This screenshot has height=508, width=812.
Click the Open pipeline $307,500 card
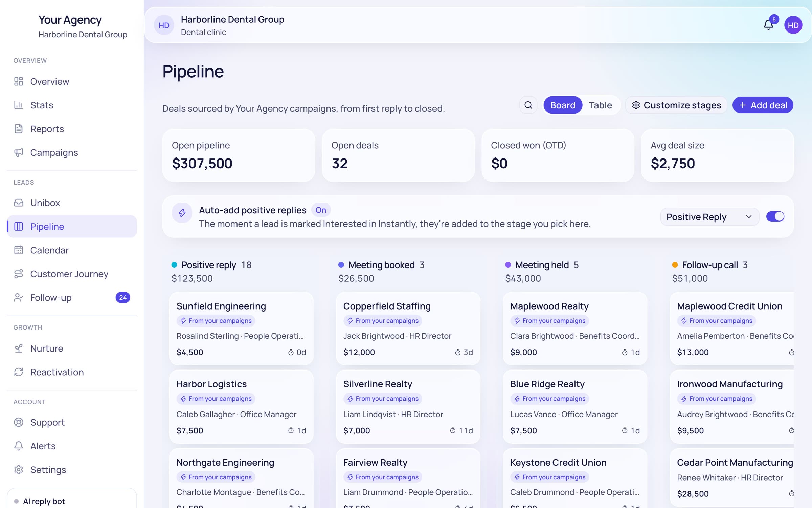(239, 155)
